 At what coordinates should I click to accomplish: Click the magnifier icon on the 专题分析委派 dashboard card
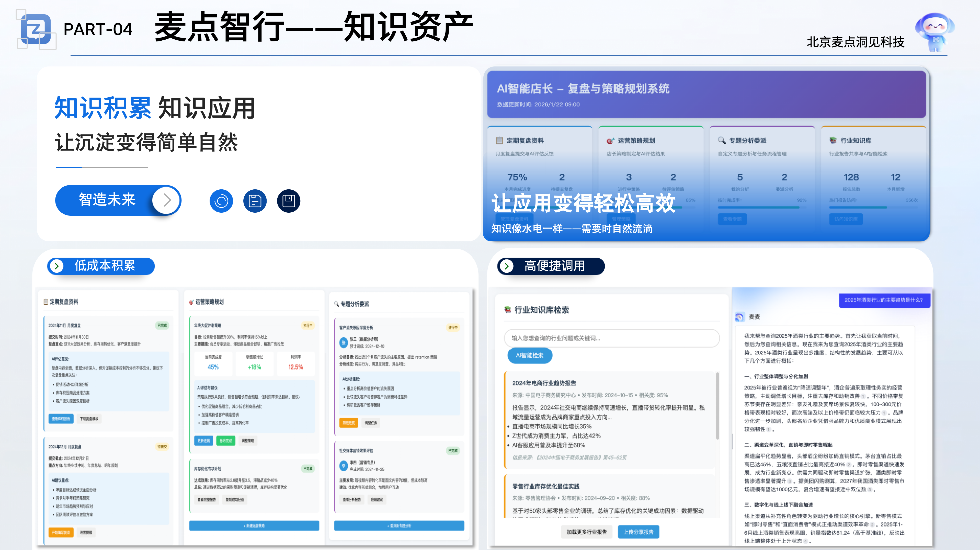pos(722,140)
